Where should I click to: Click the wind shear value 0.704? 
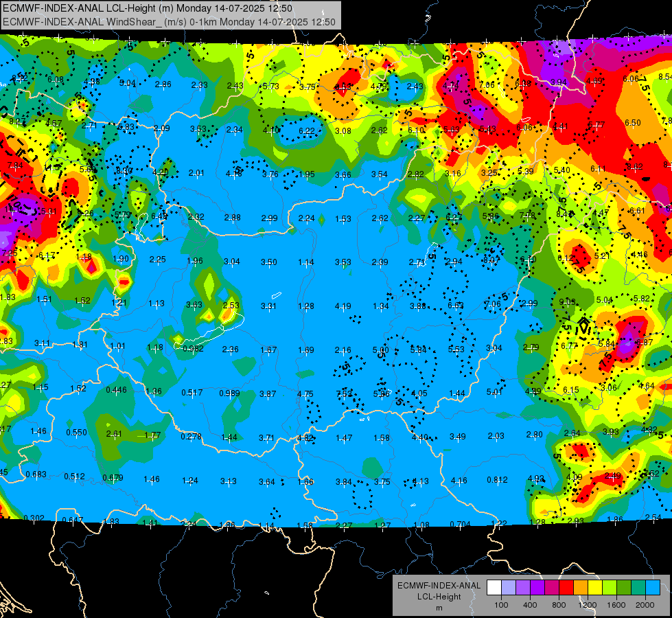pos(461,524)
